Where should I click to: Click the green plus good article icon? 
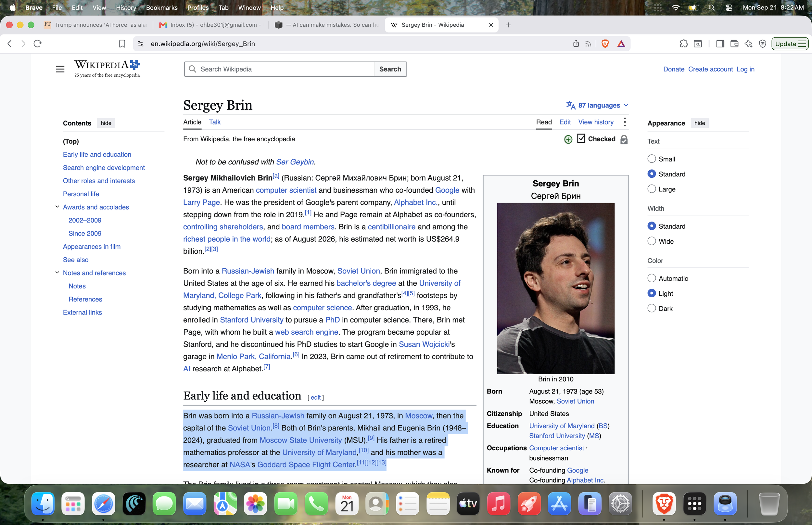pyautogui.click(x=568, y=139)
